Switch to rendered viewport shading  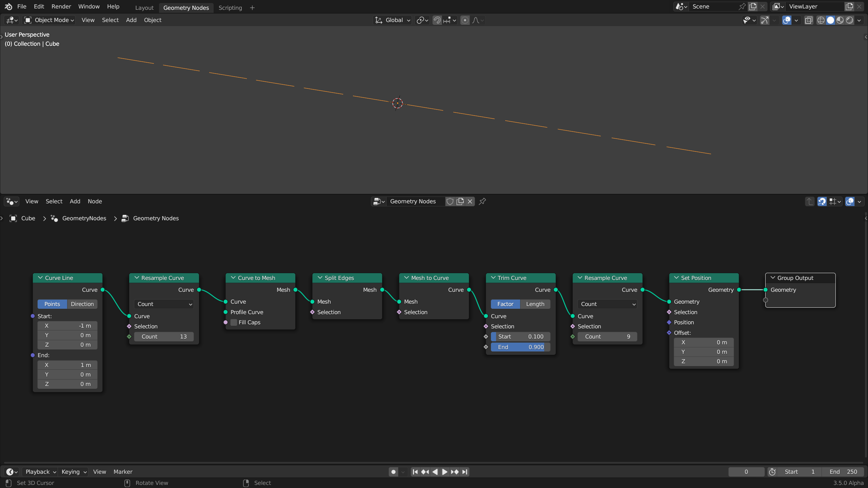[849, 20]
